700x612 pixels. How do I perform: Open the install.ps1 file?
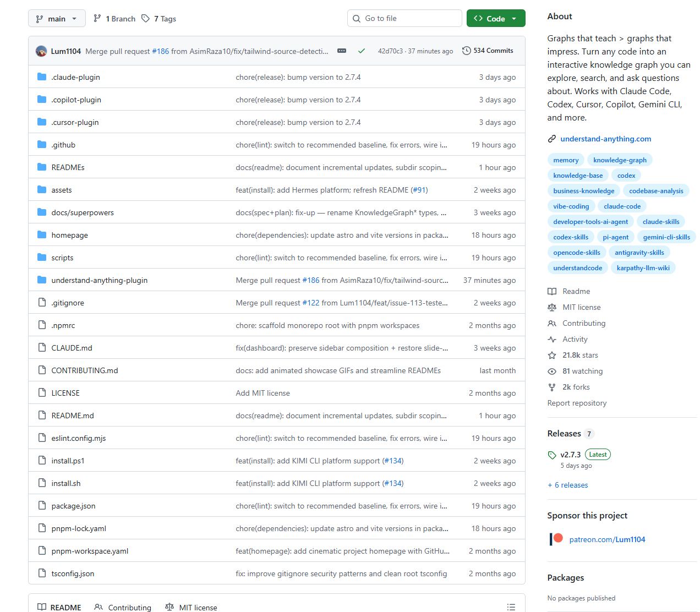pyautogui.click(x=68, y=461)
